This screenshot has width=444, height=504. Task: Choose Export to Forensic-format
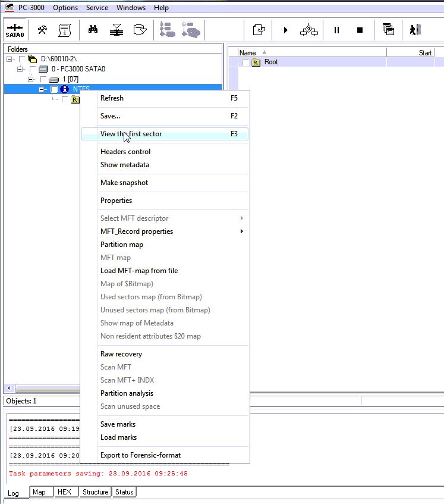click(165, 455)
